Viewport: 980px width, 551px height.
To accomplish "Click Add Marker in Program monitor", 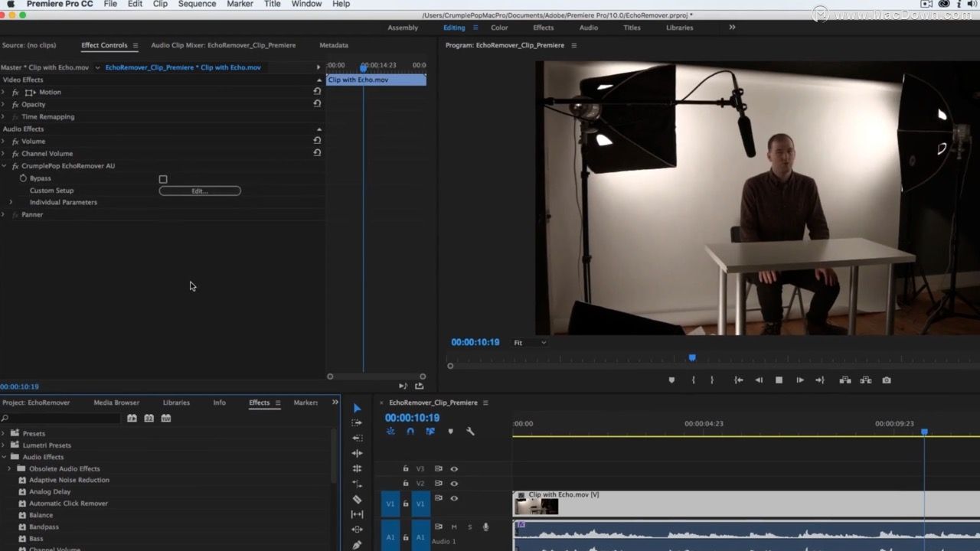I will (x=671, y=380).
